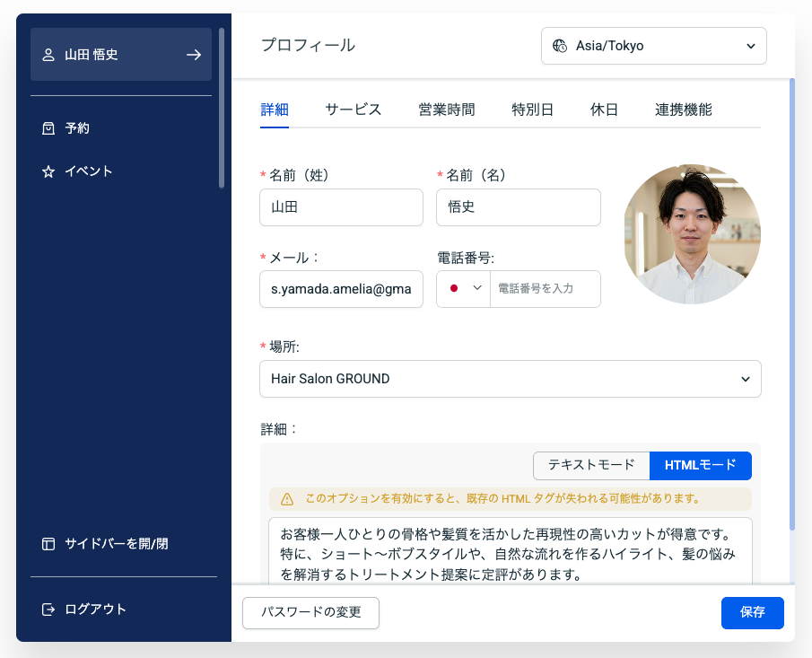This screenshot has height=658, width=812.
Task: Select the HTMLモード toggle
Action: [x=700, y=465]
